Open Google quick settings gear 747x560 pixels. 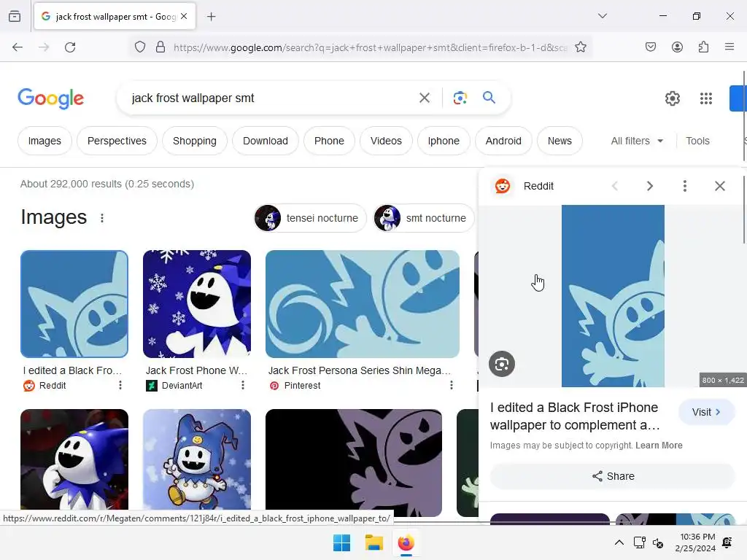(672, 98)
